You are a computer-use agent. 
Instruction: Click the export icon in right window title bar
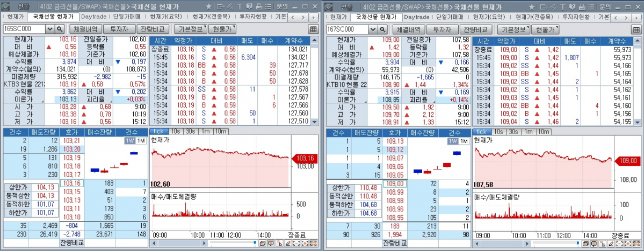tap(544, 6)
